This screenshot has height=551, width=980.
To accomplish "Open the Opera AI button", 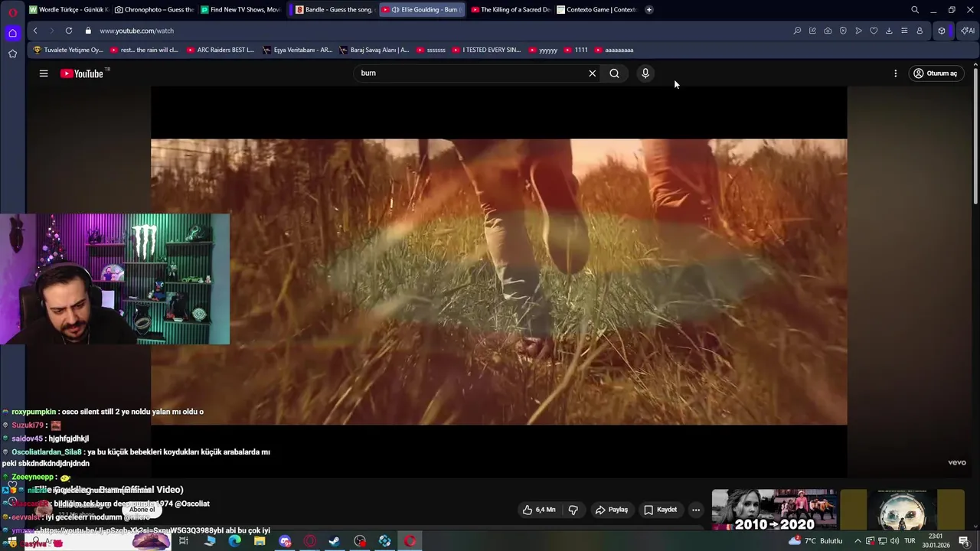I will (x=968, y=31).
